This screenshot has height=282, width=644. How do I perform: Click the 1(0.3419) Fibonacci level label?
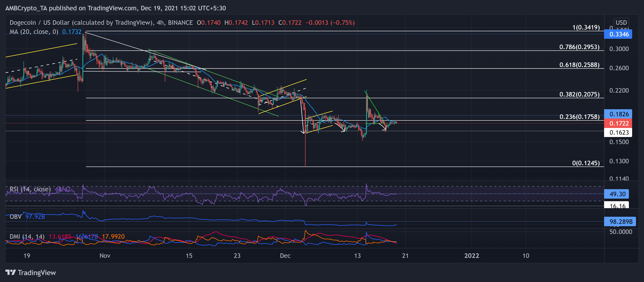coord(586,27)
